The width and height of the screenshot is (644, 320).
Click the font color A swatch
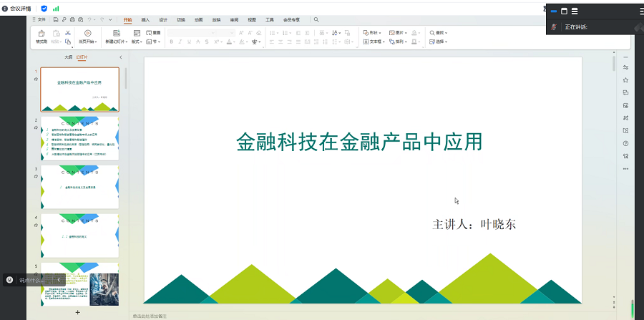(x=230, y=42)
